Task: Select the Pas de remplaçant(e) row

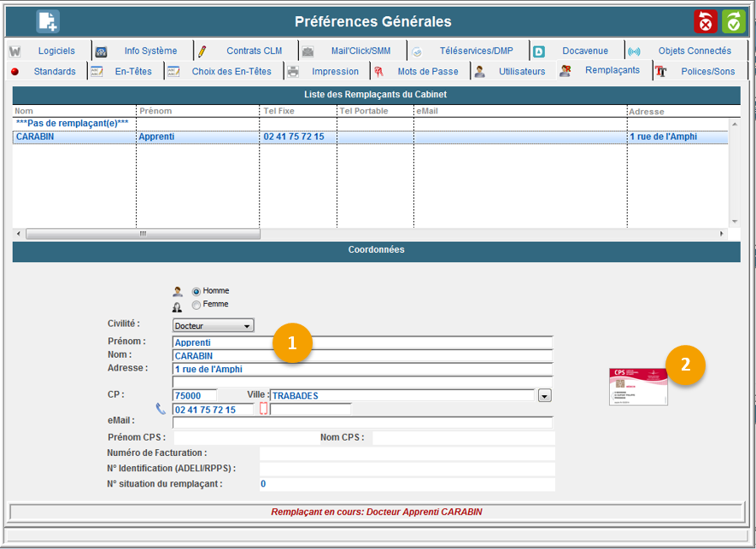Action: click(73, 124)
